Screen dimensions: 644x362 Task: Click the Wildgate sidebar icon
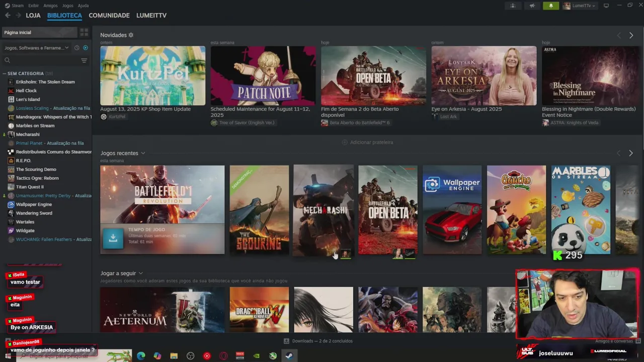click(x=11, y=230)
